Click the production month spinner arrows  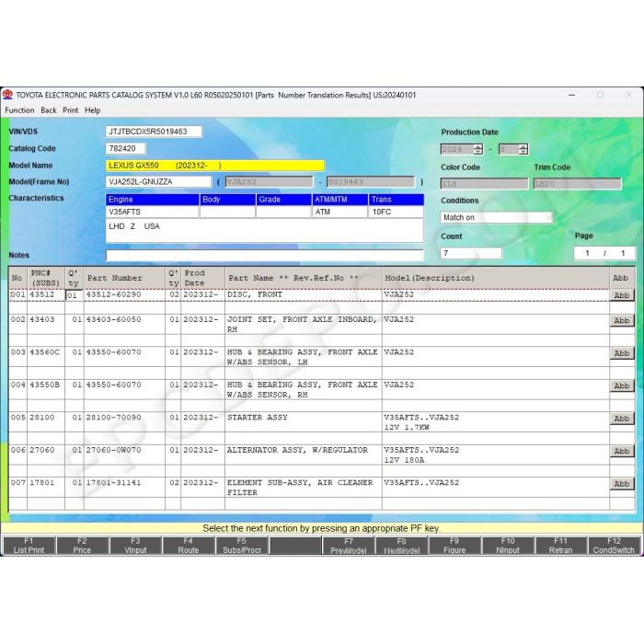[x=523, y=149]
